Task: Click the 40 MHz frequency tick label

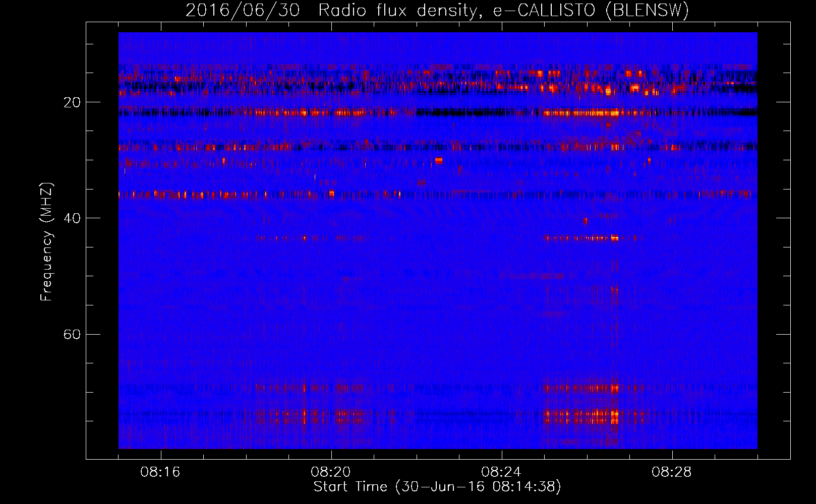Action: (x=72, y=218)
